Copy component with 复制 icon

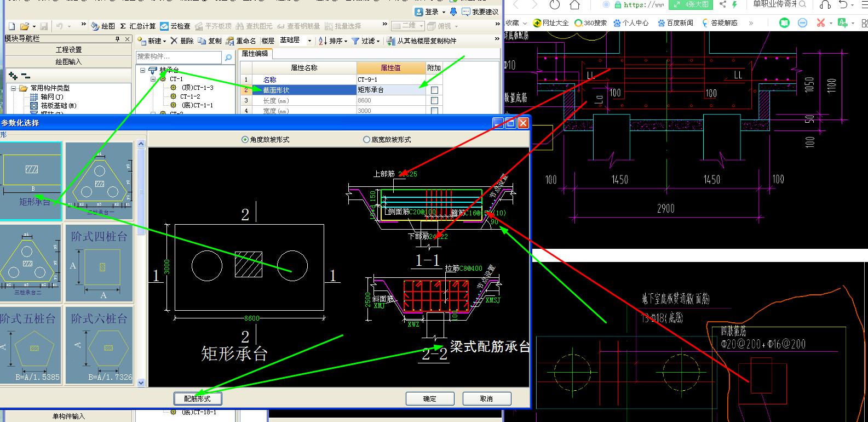(210, 41)
